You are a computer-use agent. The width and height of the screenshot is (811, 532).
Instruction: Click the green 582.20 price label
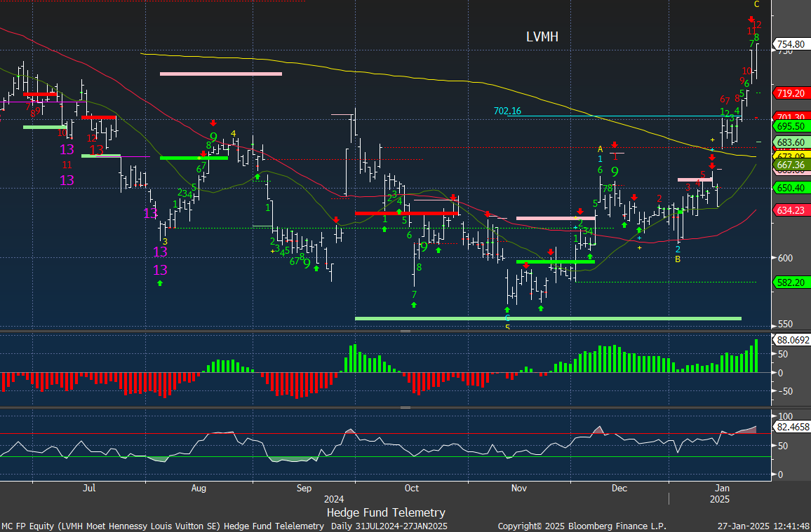791,282
